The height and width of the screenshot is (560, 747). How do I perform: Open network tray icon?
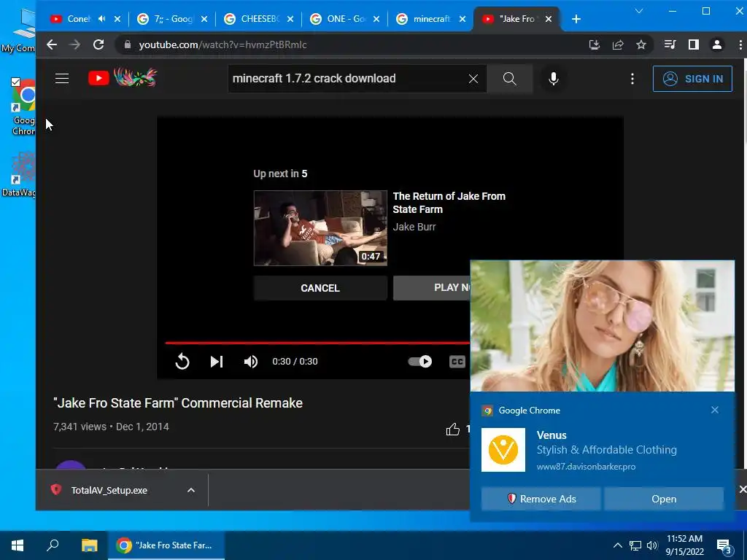tap(635, 545)
